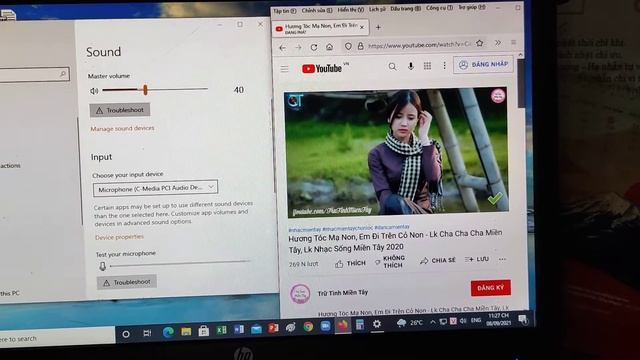The height and width of the screenshot is (360, 640).
Task: Click the Cortana circle on taskbar
Action: [x=126, y=334]
